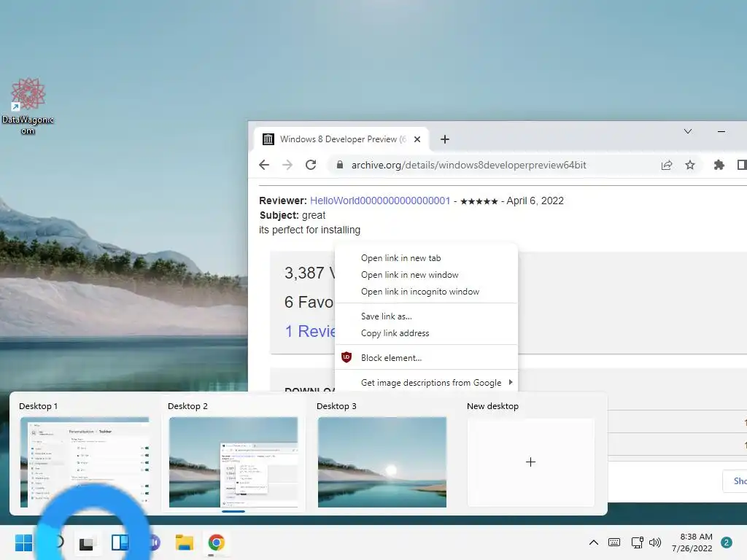This screenshot has height=560, width=747.
Task: Open the notification center badge
Action: (x=726, y=542)
